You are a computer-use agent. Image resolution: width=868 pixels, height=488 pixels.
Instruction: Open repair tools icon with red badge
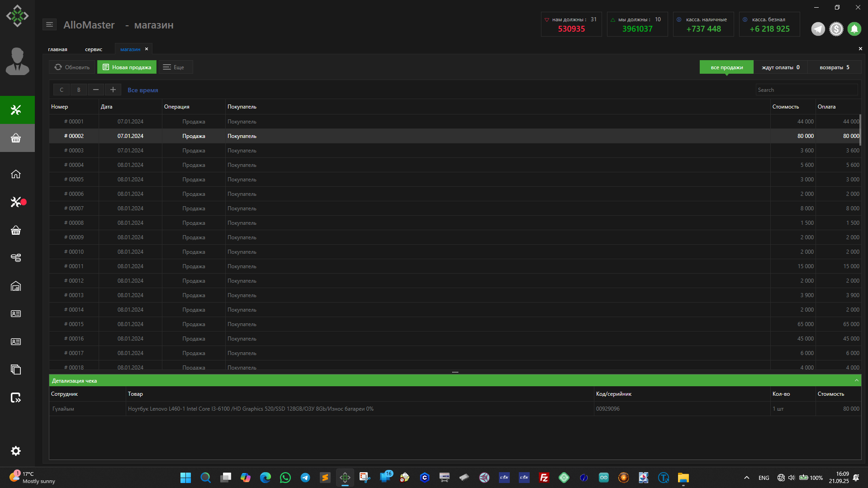pyautogui.click(x=16, y=202)
